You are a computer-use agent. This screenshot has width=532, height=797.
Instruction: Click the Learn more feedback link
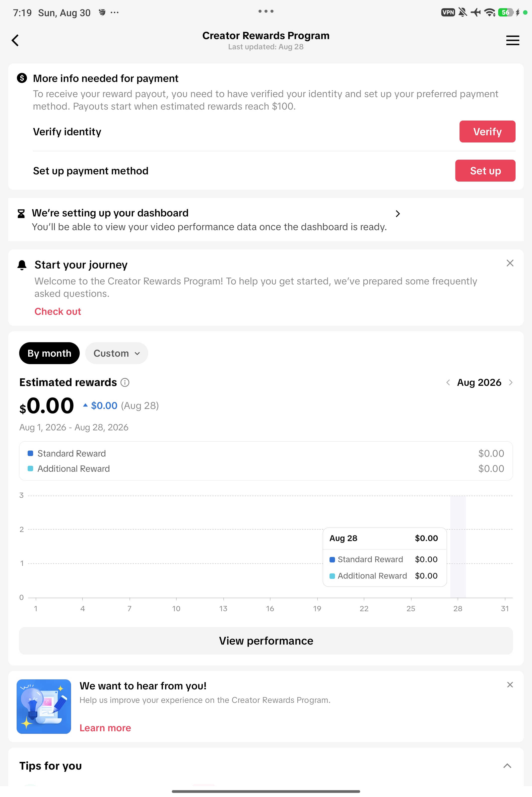click(105, 728)
